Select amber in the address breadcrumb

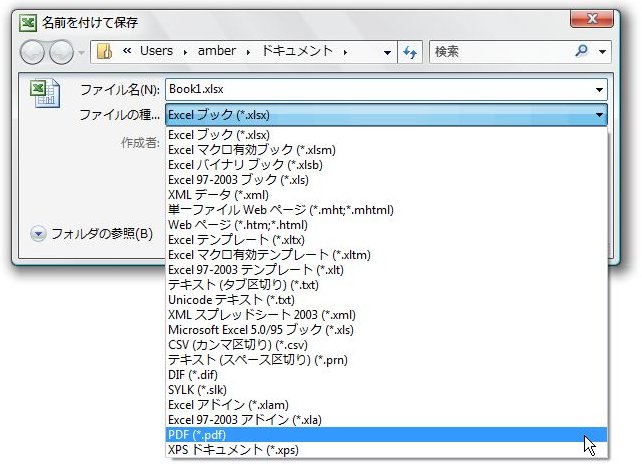click(x=217, y=51)
